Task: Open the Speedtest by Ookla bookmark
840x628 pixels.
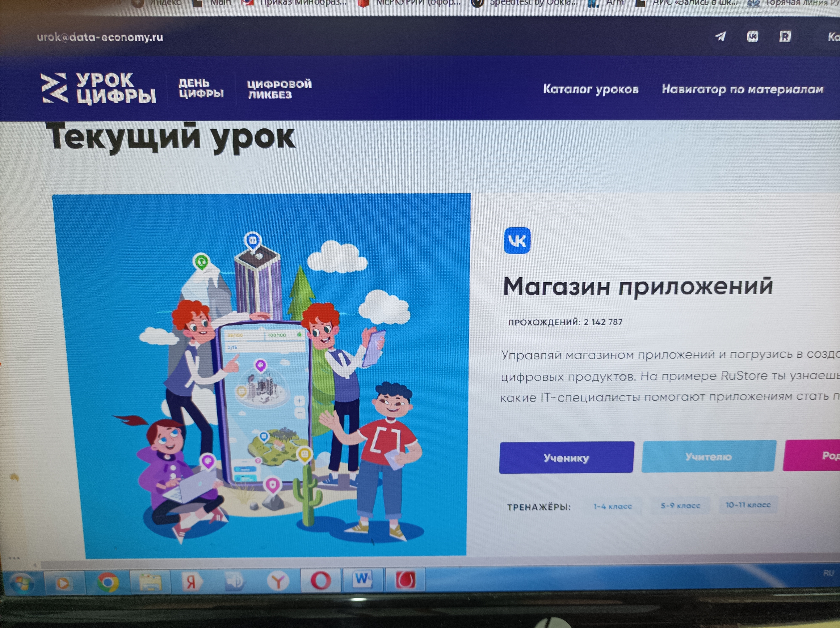Action: [525, 3]
